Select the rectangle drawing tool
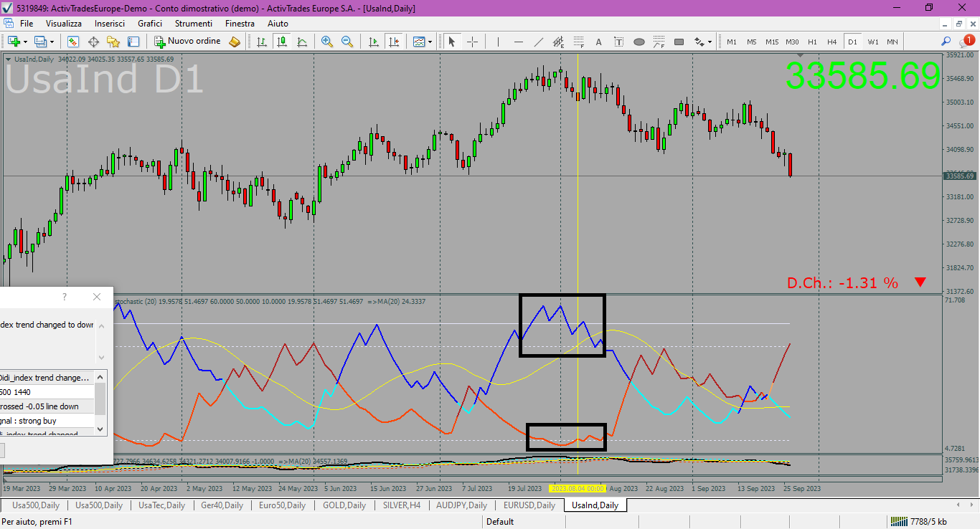 679,42
